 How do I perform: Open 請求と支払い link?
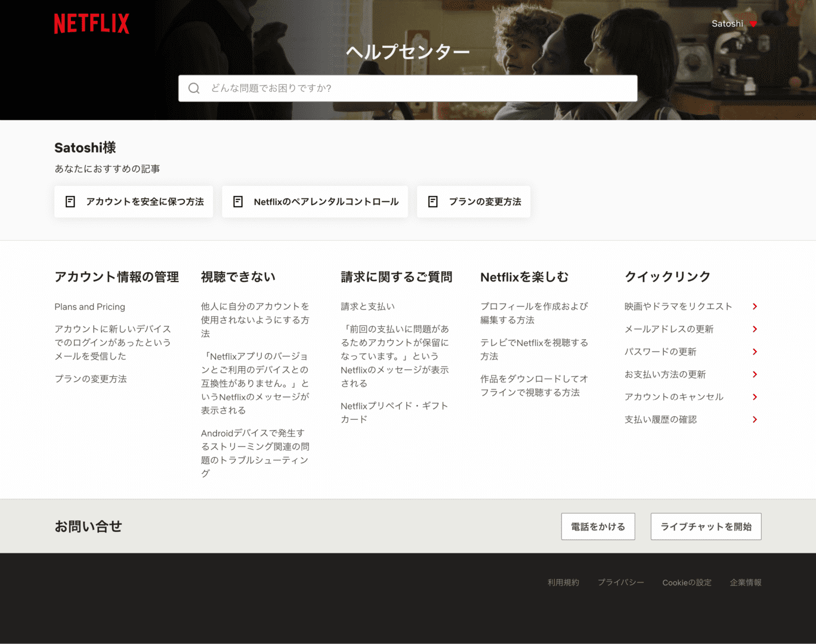(x=367, y=306)
